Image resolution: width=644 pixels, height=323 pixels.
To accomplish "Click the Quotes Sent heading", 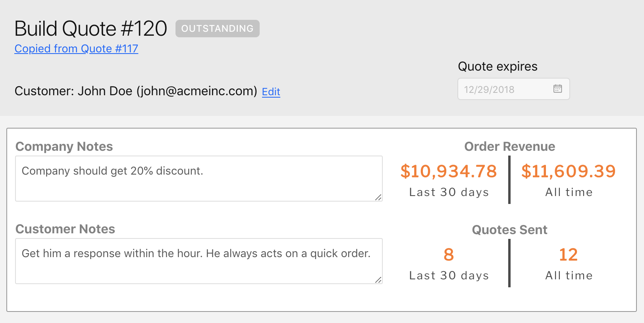I will [509, 230].
